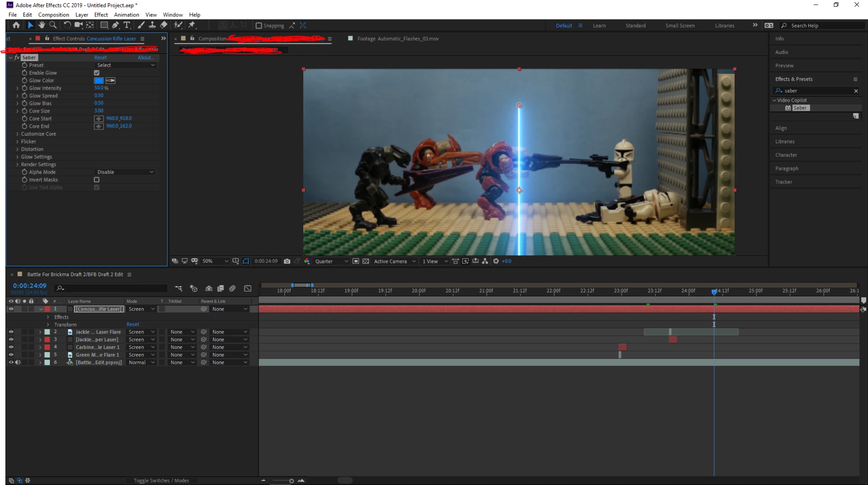Select the Roto Brush tool
Screen dimensions: 868x485
coord(178,25)
